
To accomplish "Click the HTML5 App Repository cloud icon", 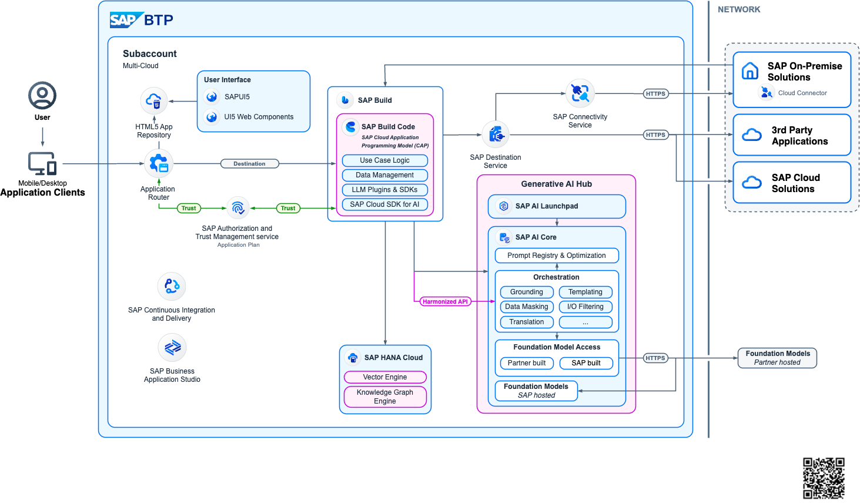I will pos(154,100).
